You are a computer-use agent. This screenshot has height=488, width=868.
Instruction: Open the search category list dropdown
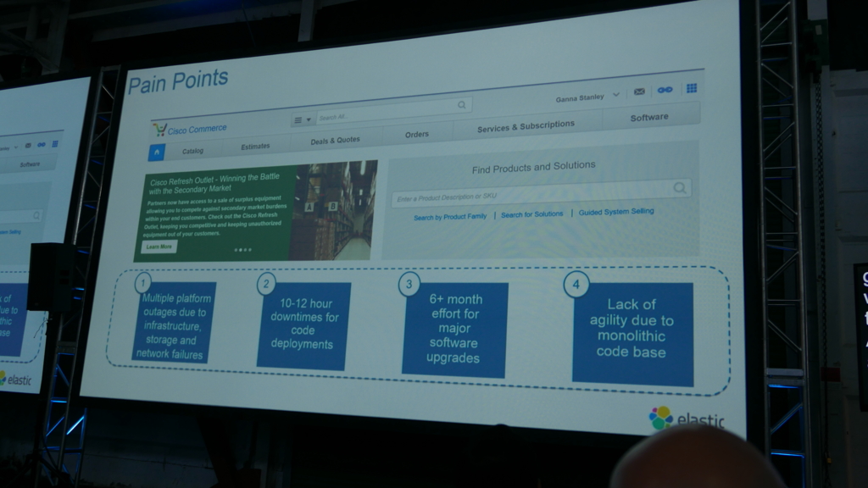pyautogui.click(x=303, y=119)
